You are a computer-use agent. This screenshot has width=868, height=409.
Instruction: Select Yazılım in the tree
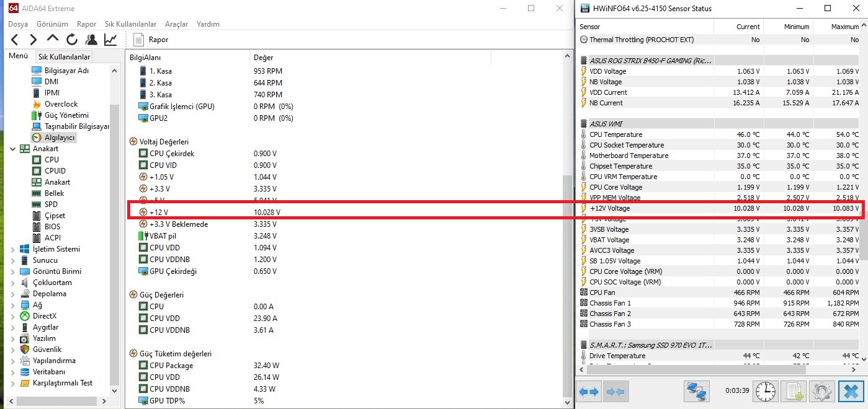coord(44,338)
